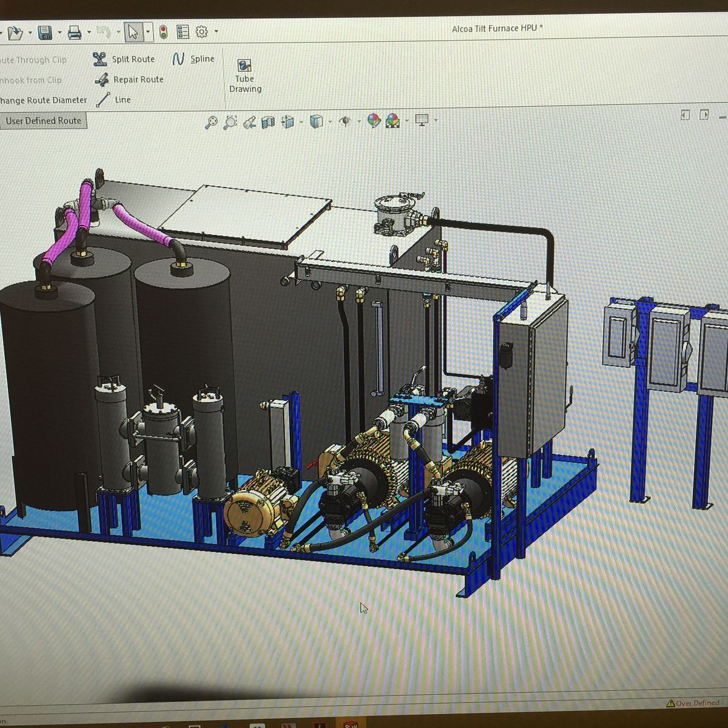Click the red SolidWorks icon in the taskbar
The image size is (728, 728).
pos(351,724)
